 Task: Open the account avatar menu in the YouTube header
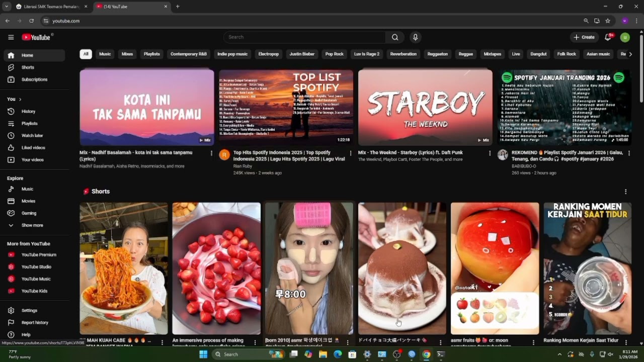click(x=625, y=37)
